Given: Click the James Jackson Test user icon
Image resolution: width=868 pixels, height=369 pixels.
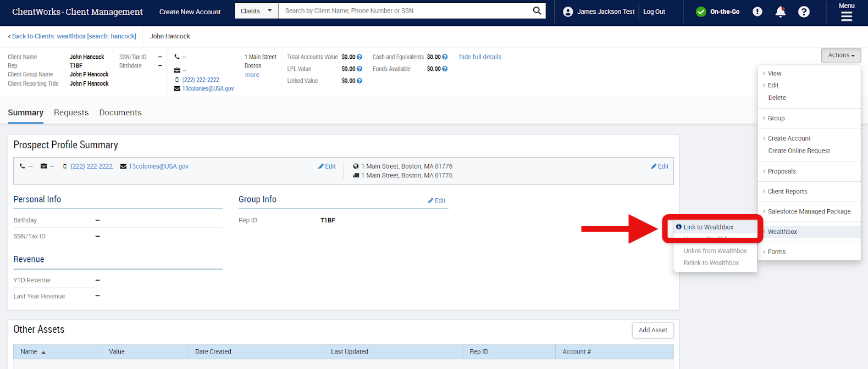Looking at the screenshot, I should click(x=568, y=12).
